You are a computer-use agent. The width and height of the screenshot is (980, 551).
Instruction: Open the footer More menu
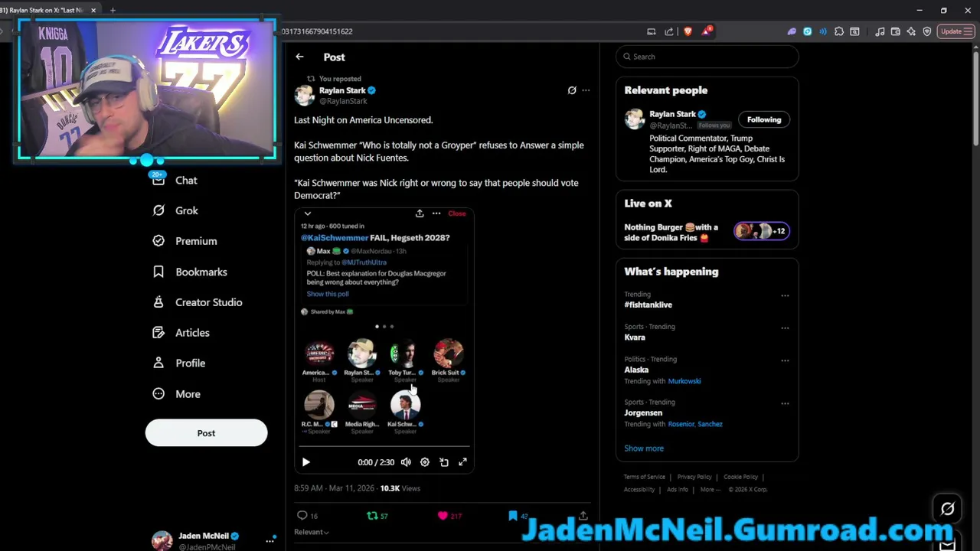[709, 490]
